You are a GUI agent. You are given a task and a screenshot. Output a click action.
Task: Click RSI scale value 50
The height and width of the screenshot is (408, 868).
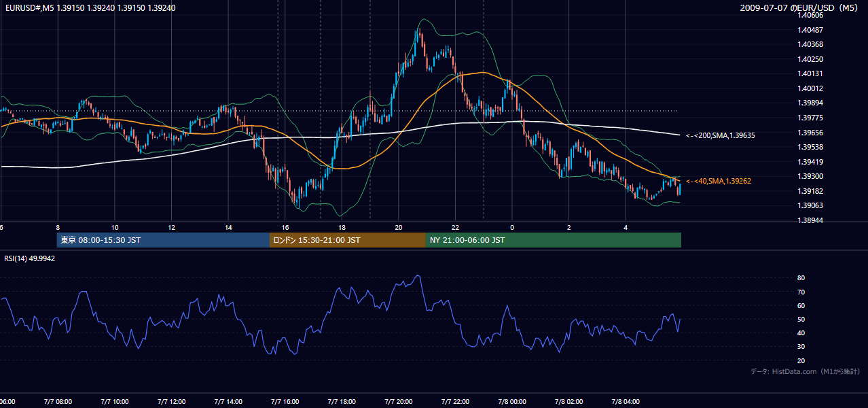[x=801, y=319]
